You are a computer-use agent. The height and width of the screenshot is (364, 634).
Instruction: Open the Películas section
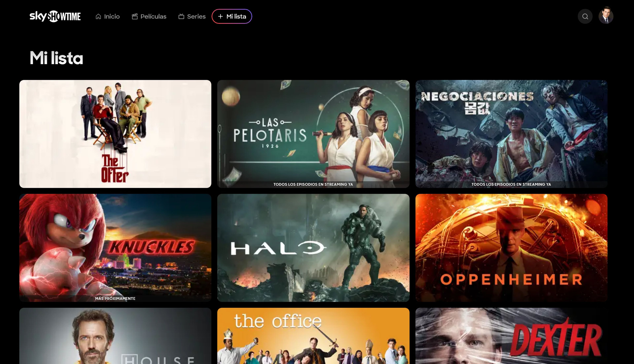[149, 17]
